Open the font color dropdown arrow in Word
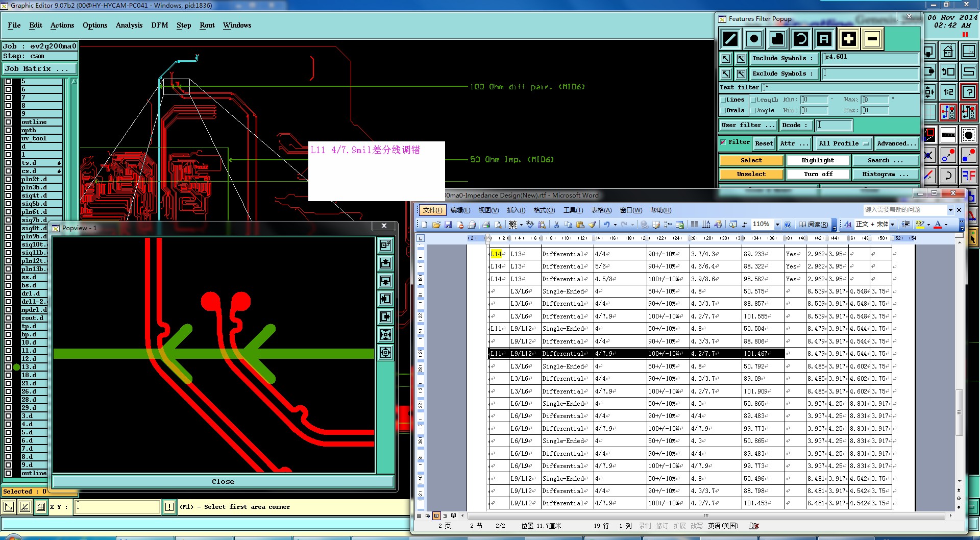 pos(946,225)
